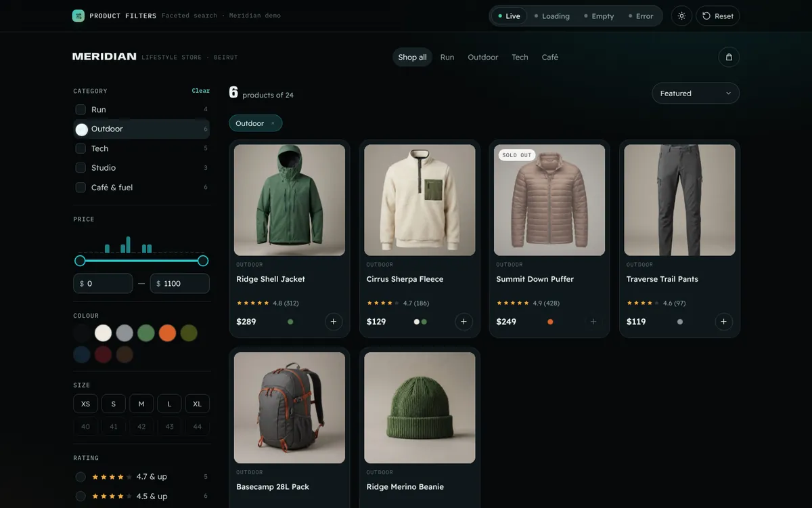812x508 pixels.
Task: Check the Café & fuel category
Action: click(81, 188)
